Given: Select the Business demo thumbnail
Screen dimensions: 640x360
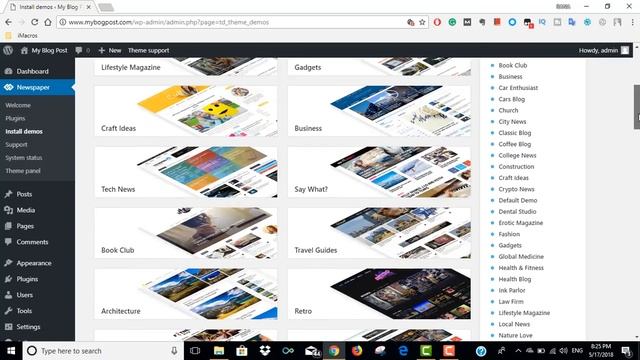Looking at the screenshot, I should tap(379, 111).
